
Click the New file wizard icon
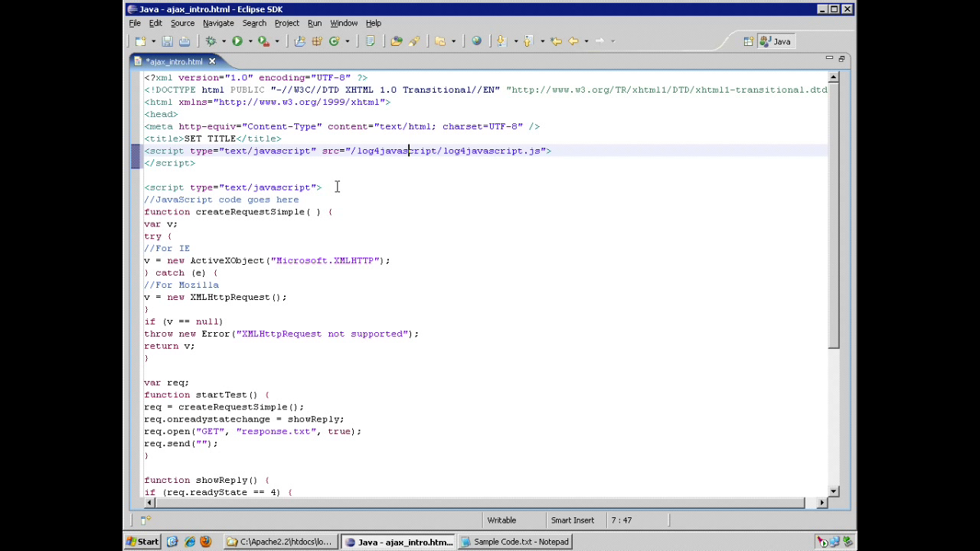click(140, 41)
